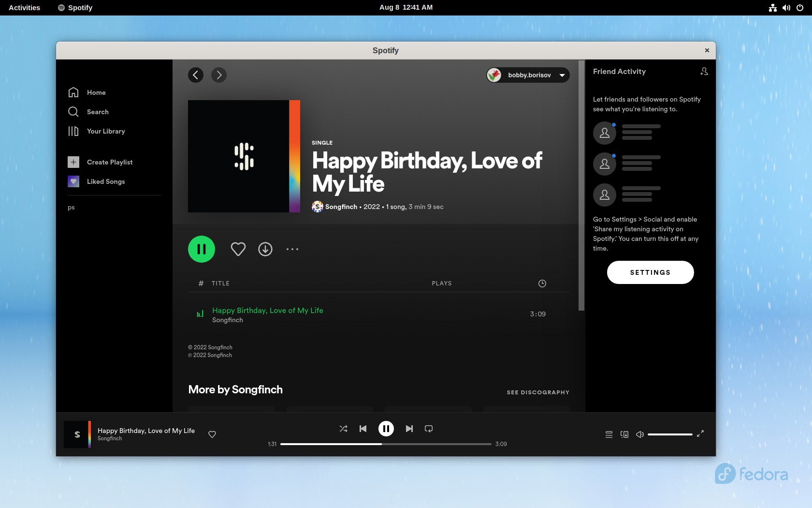Go forward with the navigation arrow
The image size is (812, 508).
[219, 75]
